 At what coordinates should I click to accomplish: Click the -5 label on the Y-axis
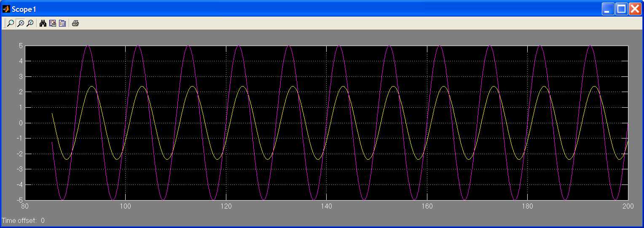tap(19, 200)
